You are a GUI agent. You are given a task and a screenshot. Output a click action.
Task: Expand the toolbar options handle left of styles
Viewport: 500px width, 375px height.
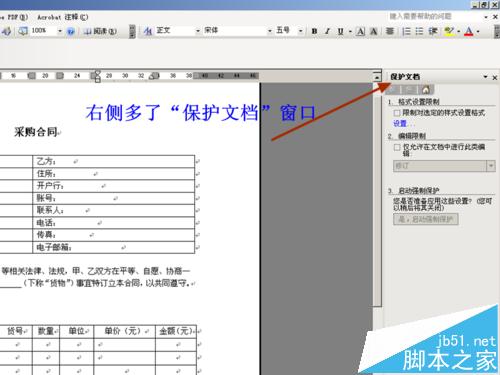(x=132, y=31)
